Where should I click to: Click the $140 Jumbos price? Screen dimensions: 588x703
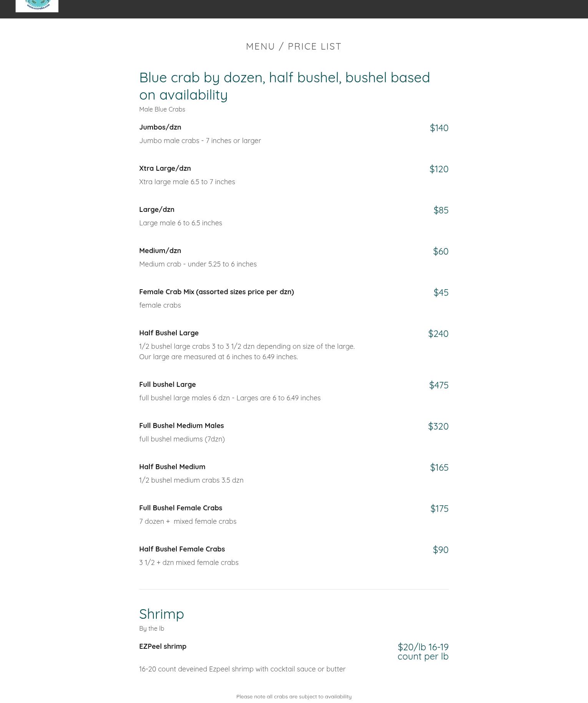[439, 128]
